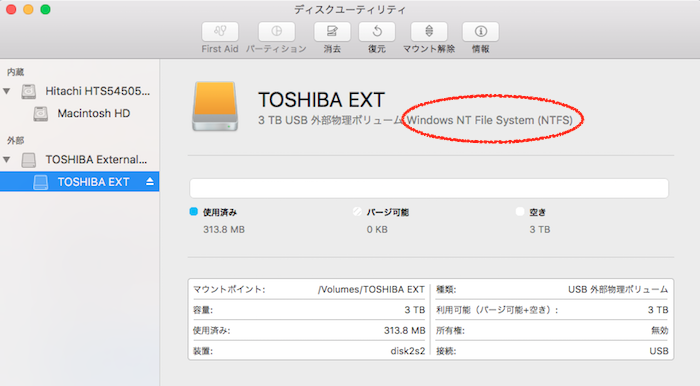
Task: Collapse the Hitachi HTS54505 disk tree
Action: (7, 91)
